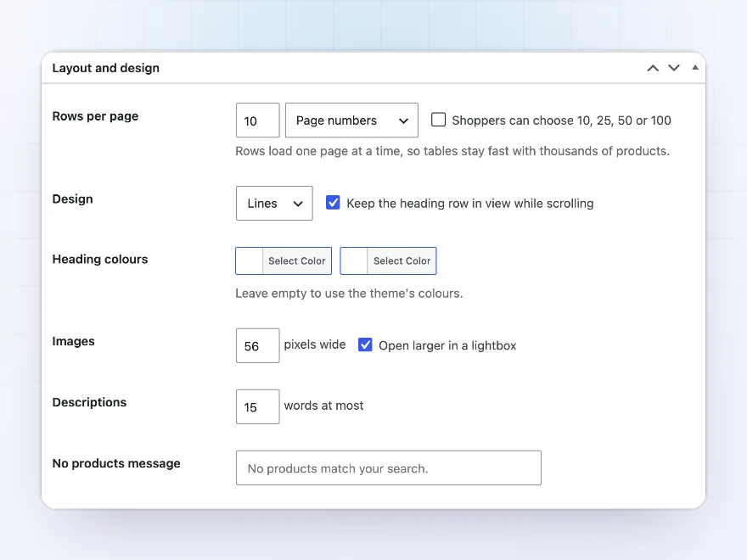Image resolution: width=747 pixels, height=560 pixels.
Task: Click the image pixels wide field
Action: (258, 345)
